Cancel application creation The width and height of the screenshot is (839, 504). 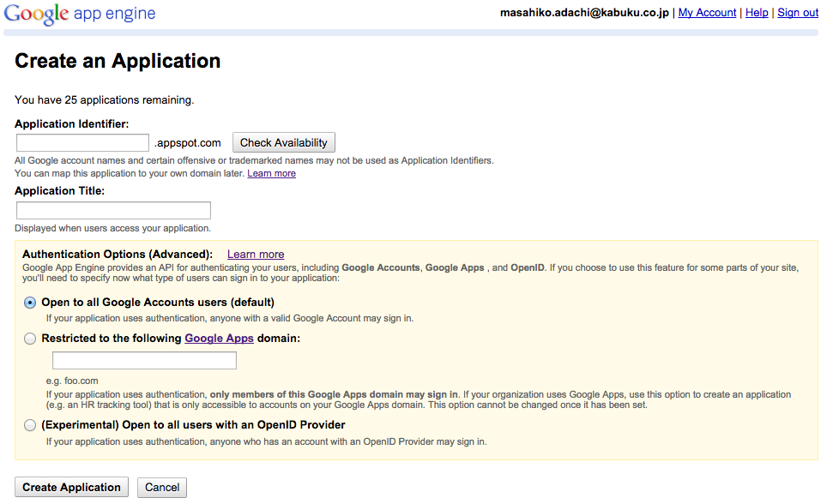161,487
